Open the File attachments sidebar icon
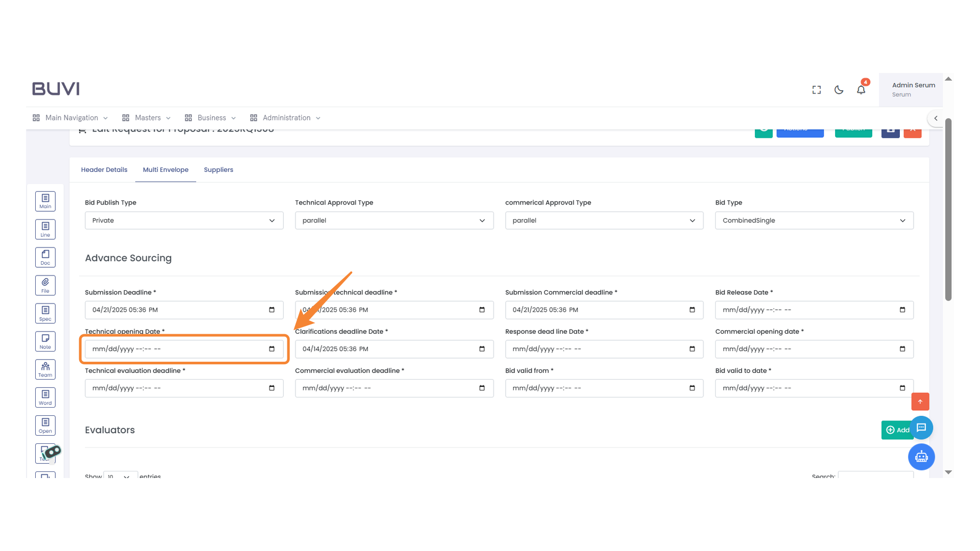Image resolution: width=980 pixels, height=551 pixels. tap(45, 285)
